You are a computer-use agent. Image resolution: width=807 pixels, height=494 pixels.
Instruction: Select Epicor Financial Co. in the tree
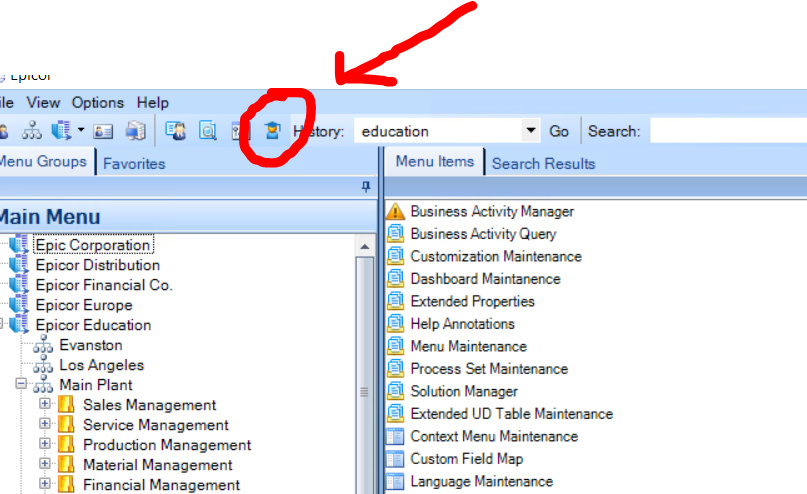pyautogui.click(x=104, y=285)
